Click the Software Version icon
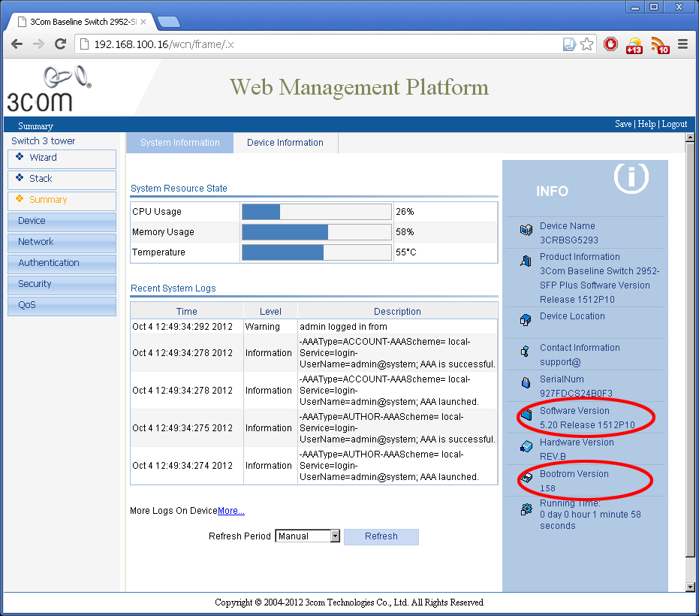The image size is (699, 616). pos(526,415)
